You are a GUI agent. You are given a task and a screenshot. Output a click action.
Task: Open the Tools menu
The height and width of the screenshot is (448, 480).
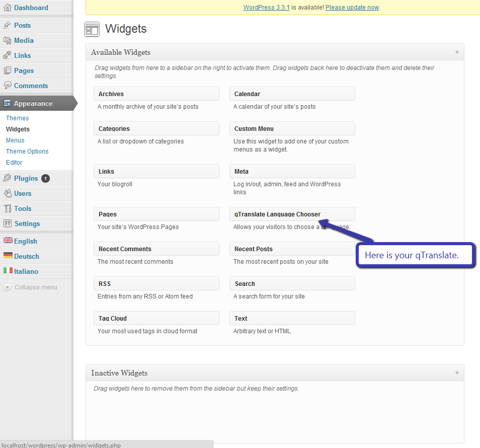click(23, 208)
